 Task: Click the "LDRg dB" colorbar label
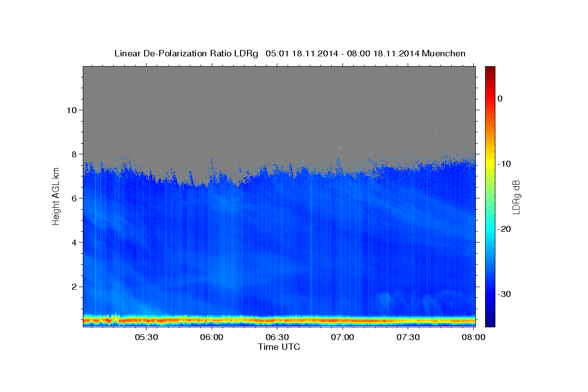(515, 197)
